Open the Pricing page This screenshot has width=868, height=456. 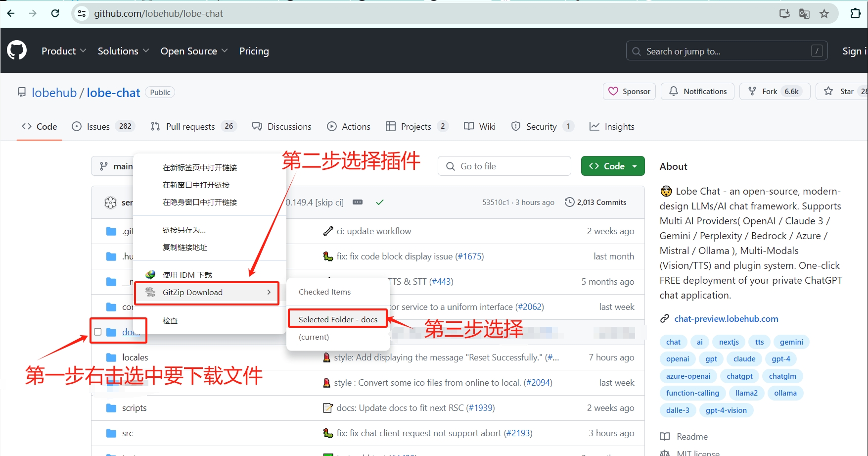254,51
